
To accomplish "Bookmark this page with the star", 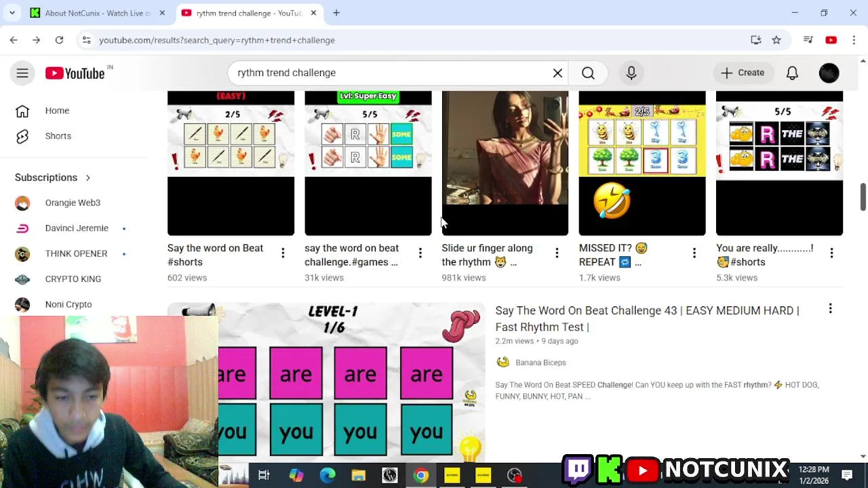I will click(x=776, y=40).
